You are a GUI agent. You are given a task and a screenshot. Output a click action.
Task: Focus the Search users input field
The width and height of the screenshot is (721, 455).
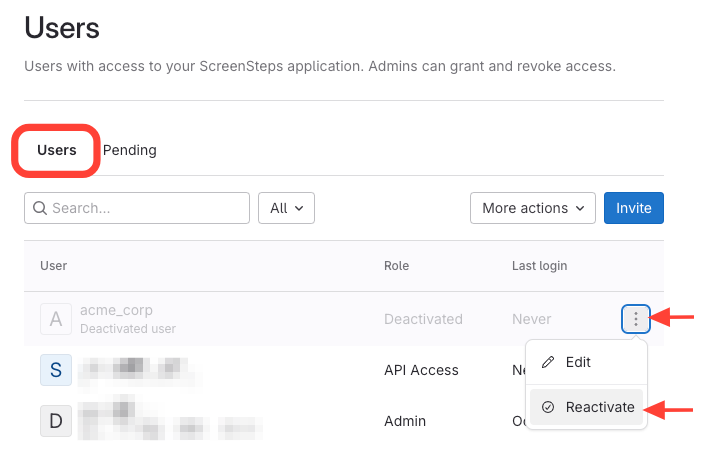(146, 208)
